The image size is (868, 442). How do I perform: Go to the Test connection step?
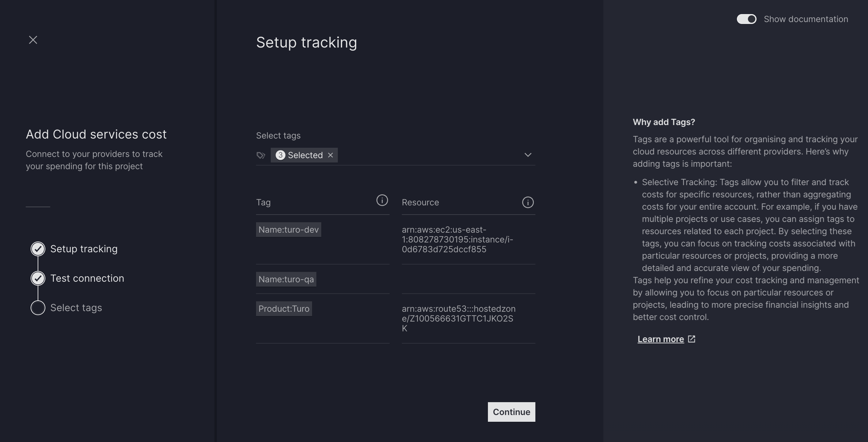coord(87,278)
